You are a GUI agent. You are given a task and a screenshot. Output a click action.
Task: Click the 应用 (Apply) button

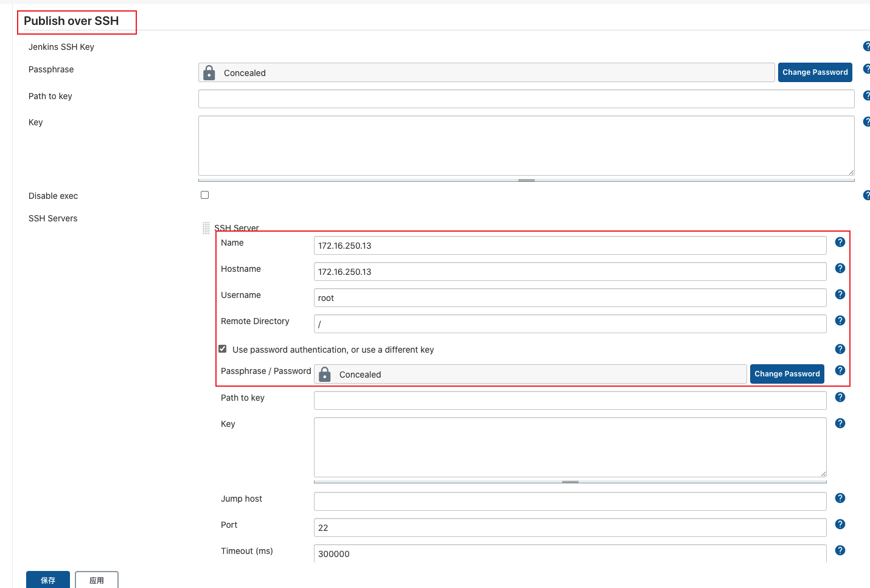(97, 580)
